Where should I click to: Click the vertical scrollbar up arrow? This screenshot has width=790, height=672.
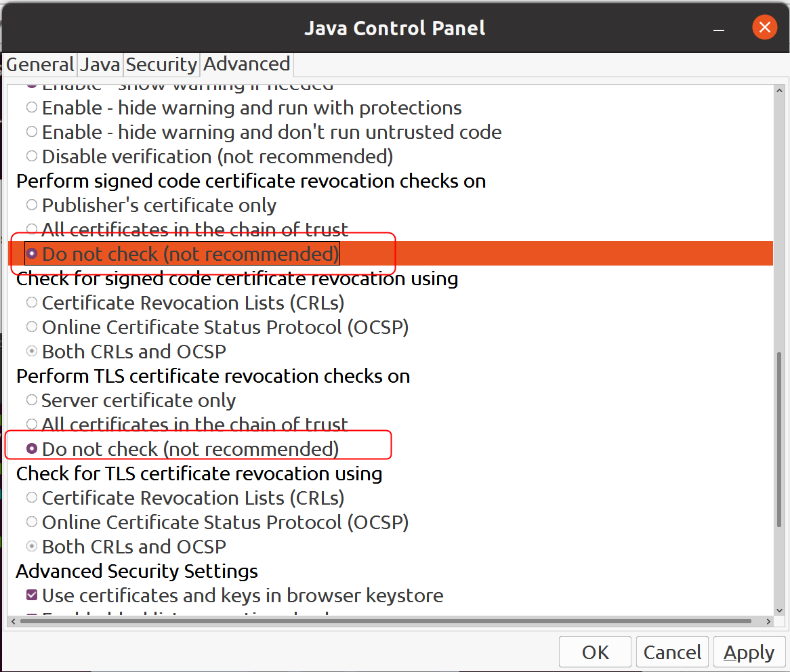coord(779,91)
